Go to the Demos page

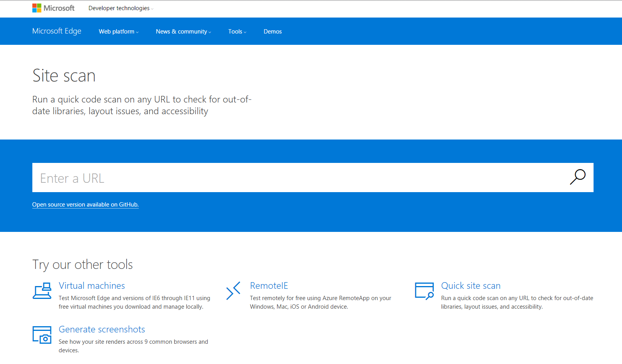tap(273, 32)
